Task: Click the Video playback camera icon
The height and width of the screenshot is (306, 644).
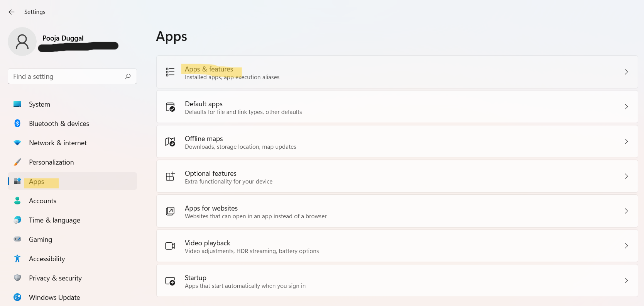Action: [x=170, y=246]
